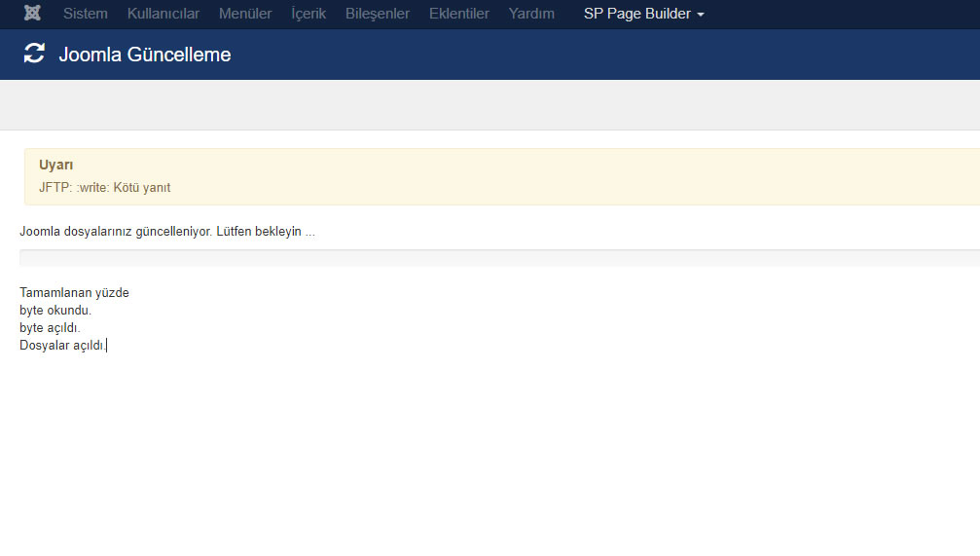Screen dimensions: 980x556
Task: Open the İçerik menu
Action: (x=309, y=14)
